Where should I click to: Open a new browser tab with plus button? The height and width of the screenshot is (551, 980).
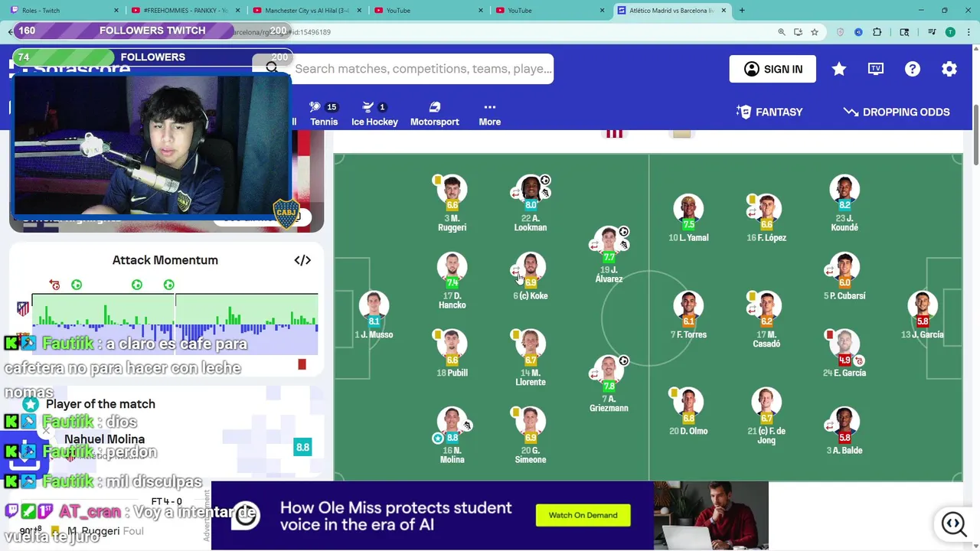pyautogui.click(x=742, y=10)
